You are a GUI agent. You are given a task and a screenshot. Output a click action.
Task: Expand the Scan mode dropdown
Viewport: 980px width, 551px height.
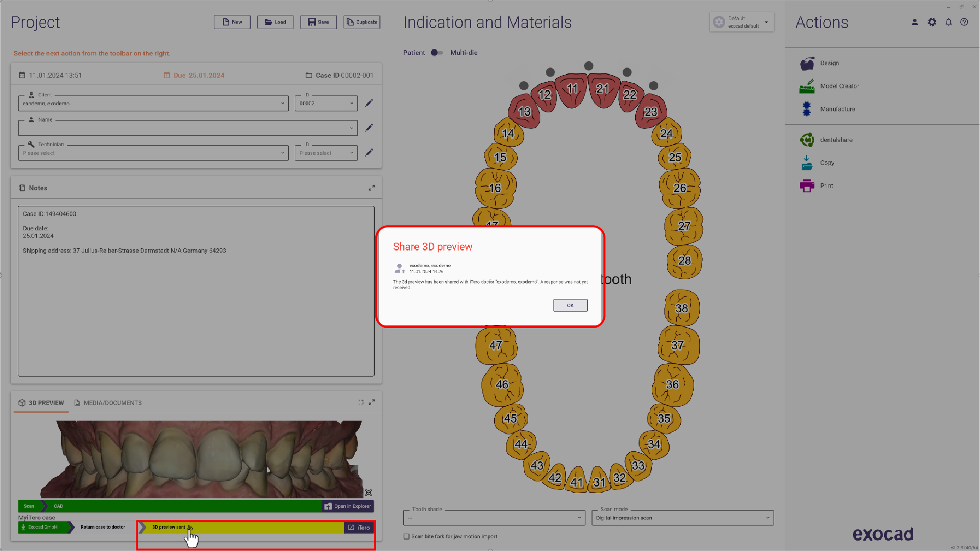click(x=682, y=518)
